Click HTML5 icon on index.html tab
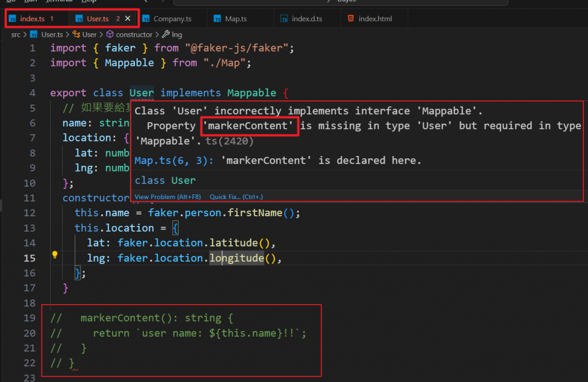588x382 pixels. pos(351,18)
